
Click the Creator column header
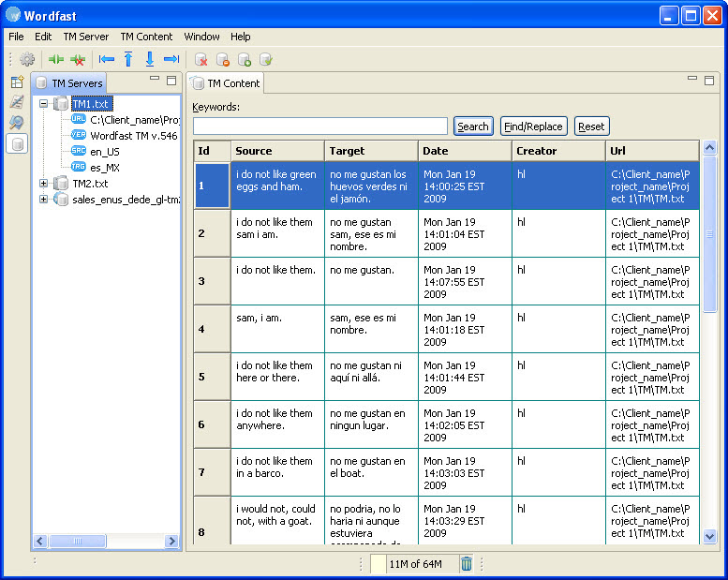click(558, 151)
